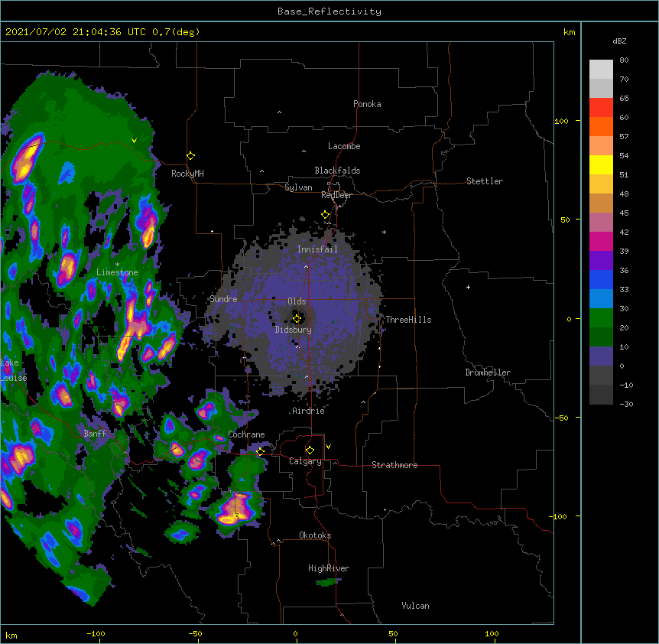The image size is (659, 644).
Task: Pick the green 30 dBZ legend swatch
Action: 601,318
